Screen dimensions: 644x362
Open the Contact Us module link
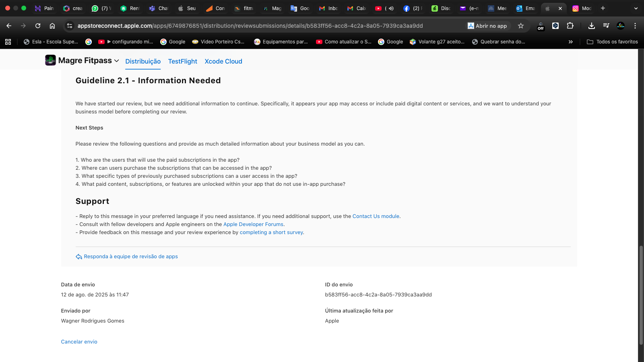coord(376,216)
